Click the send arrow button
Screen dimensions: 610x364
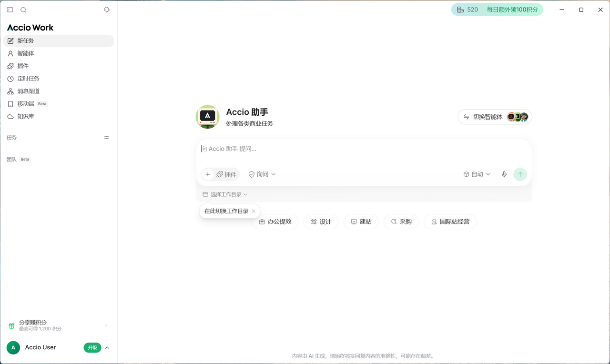coord(520,174)
